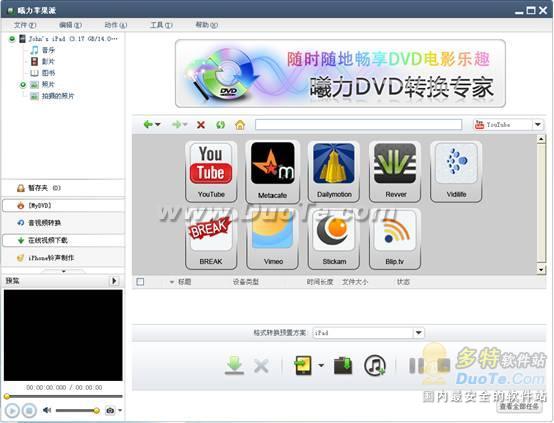Screen dimensions: 554x423
Task: Click the add to ringtone music icon
Action: tap(375, 365)
